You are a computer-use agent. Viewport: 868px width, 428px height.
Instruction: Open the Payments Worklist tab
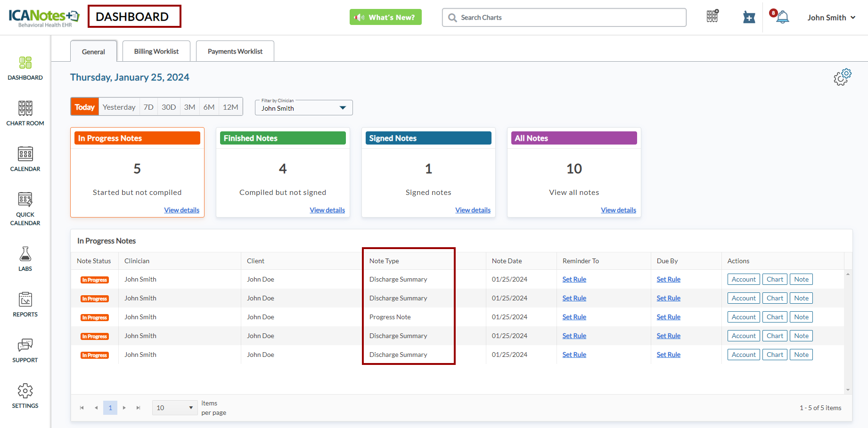pyautogui.click(x=235, y=51)
